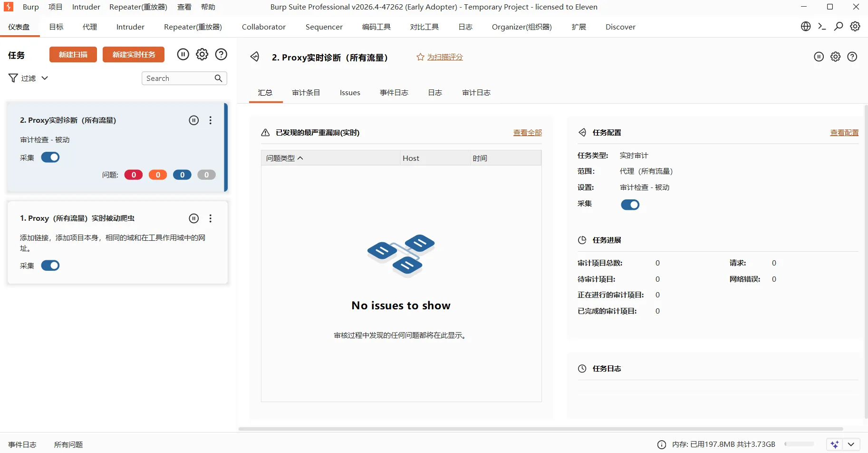
Task: Click the memory info icon in status bar
Action: (x=661, y=444)
